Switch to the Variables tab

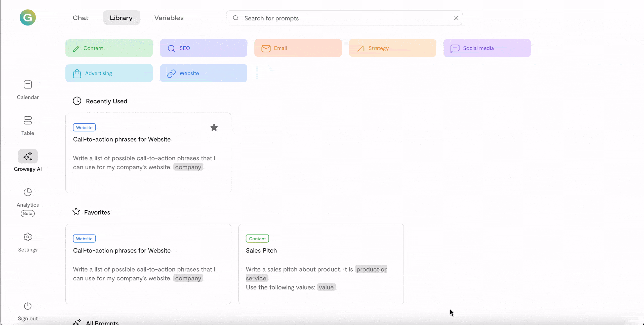point(169,18)
